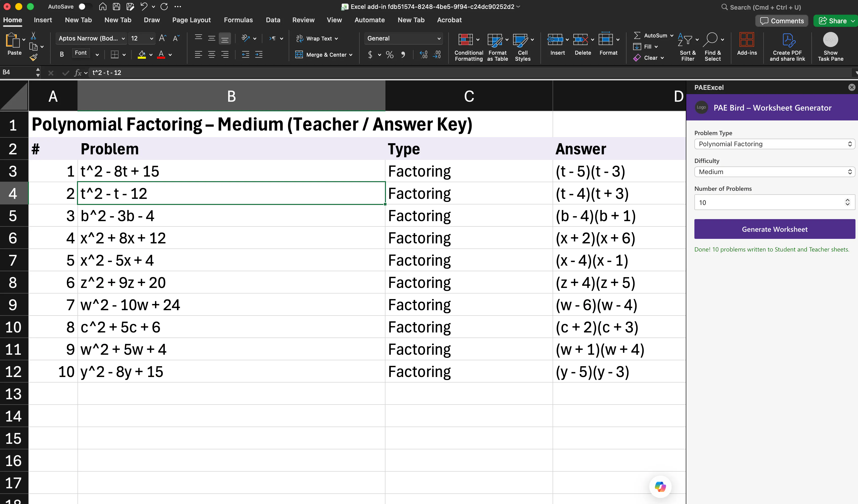Click Show Task Pane button
The height and width of the screenshot is (504, 858).
[830, 47]
